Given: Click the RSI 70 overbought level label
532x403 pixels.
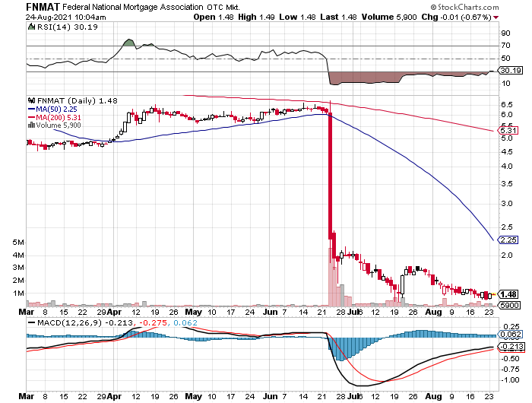Looking at the screenshot, I should (x=506, y=46).
